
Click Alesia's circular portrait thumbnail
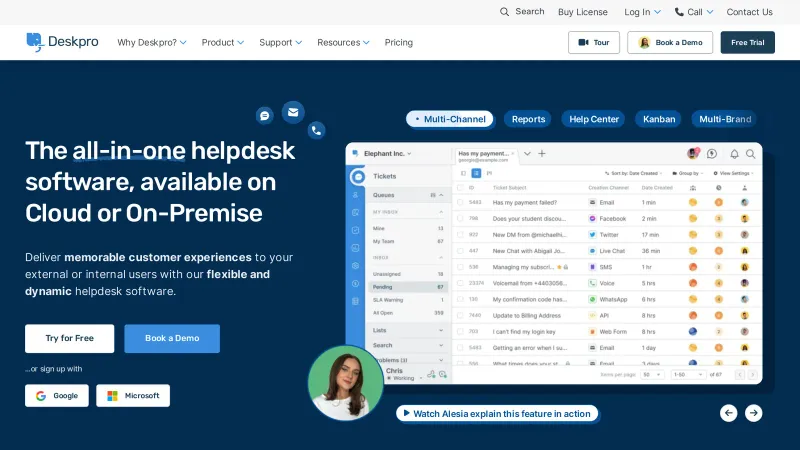pyautogui.click(x=345, y=383)
